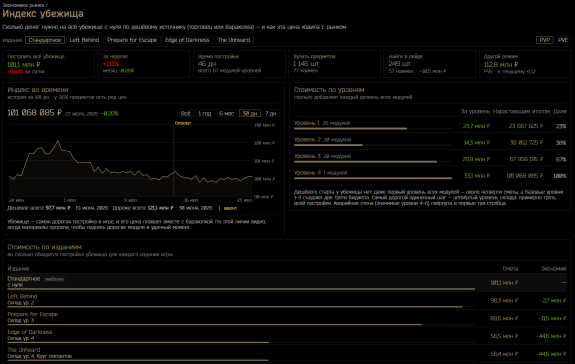Select the Стандартное edition tab
This screenshot has height=364, width=575.
pyautogui.click(x=45, y=40)
